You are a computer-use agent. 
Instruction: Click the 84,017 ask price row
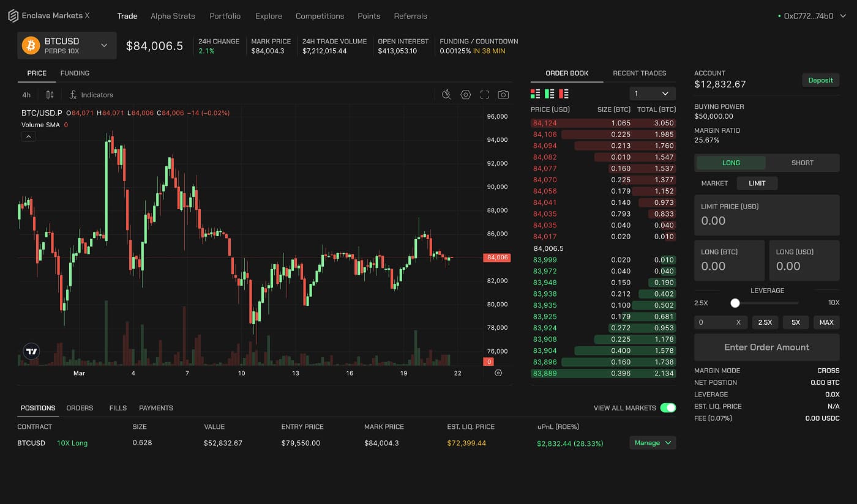point(603,237)
